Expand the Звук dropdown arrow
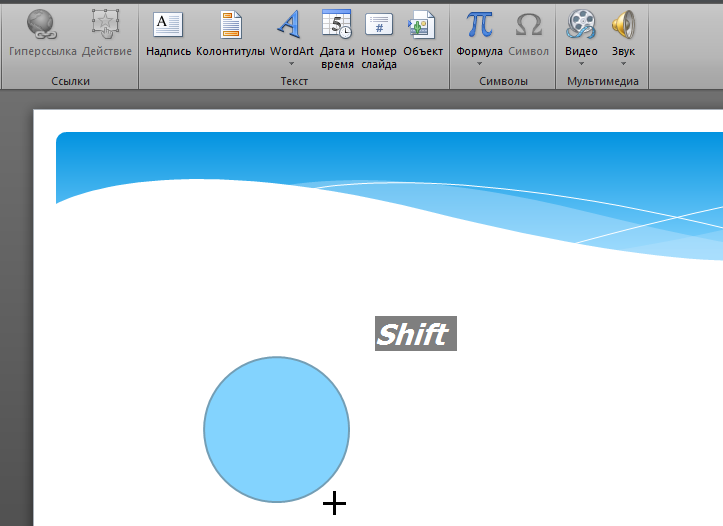The width and height of the screenshot is (723, 526). point(623,64)
